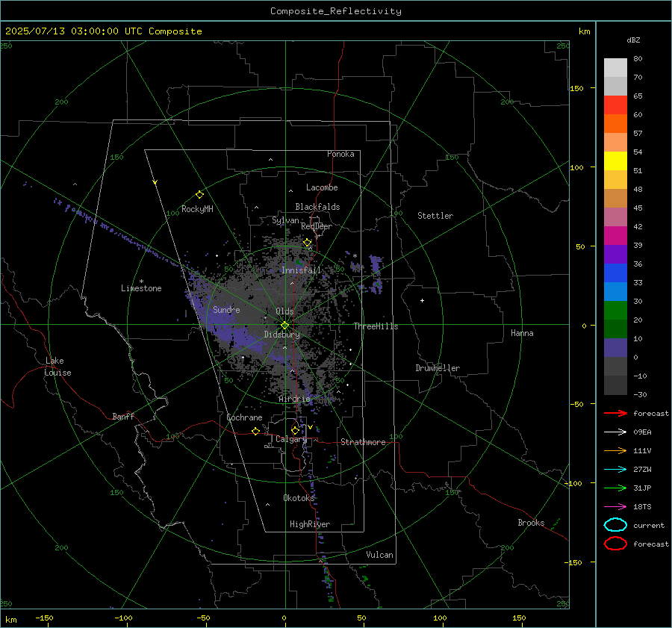Click the Lacombe city label
The width and height of the screenshot is (672, 628).
322,187
